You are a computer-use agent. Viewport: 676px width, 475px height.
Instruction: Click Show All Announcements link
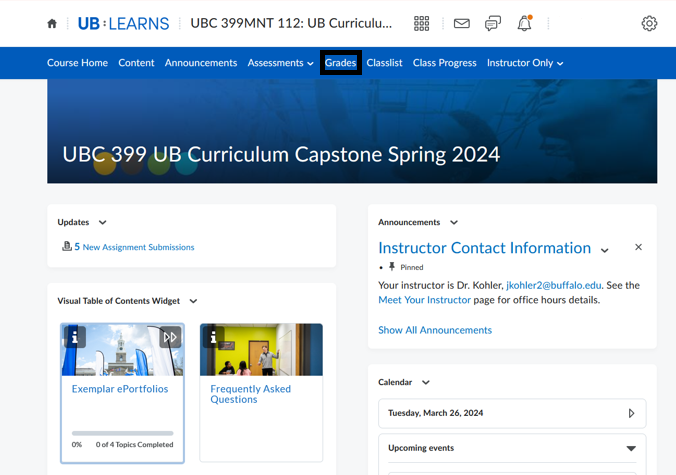[x=435, y=330]
